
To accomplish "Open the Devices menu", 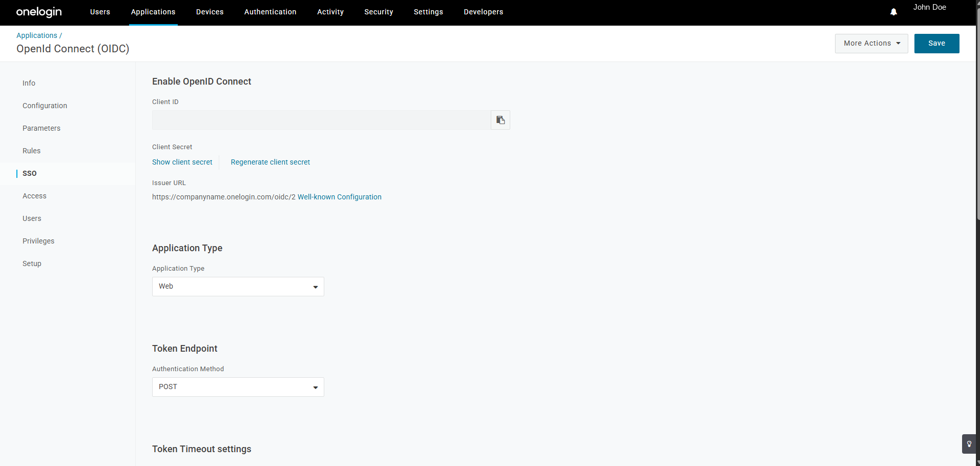I will coord(210,12).
